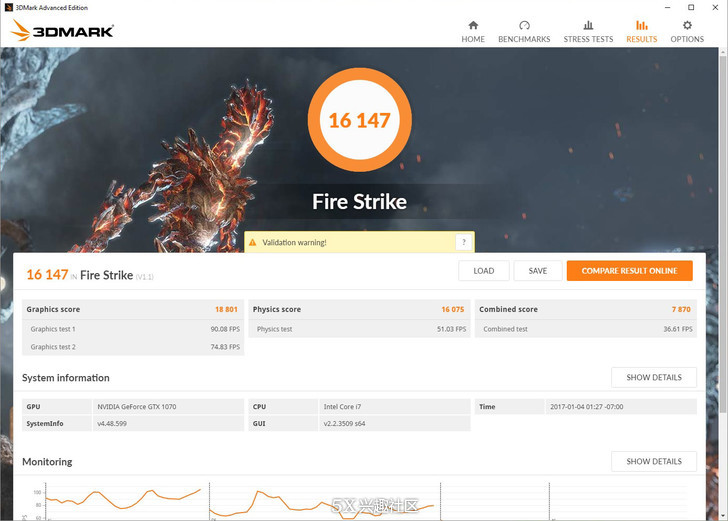
Task: Click the vertical scrollbar thumb
Action: point(723,234)
